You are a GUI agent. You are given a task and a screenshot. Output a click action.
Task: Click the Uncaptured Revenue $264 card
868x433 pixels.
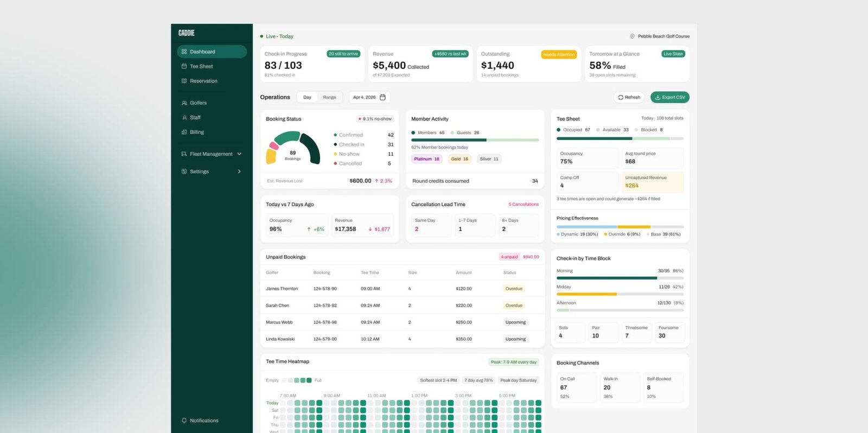pos(652,182)
